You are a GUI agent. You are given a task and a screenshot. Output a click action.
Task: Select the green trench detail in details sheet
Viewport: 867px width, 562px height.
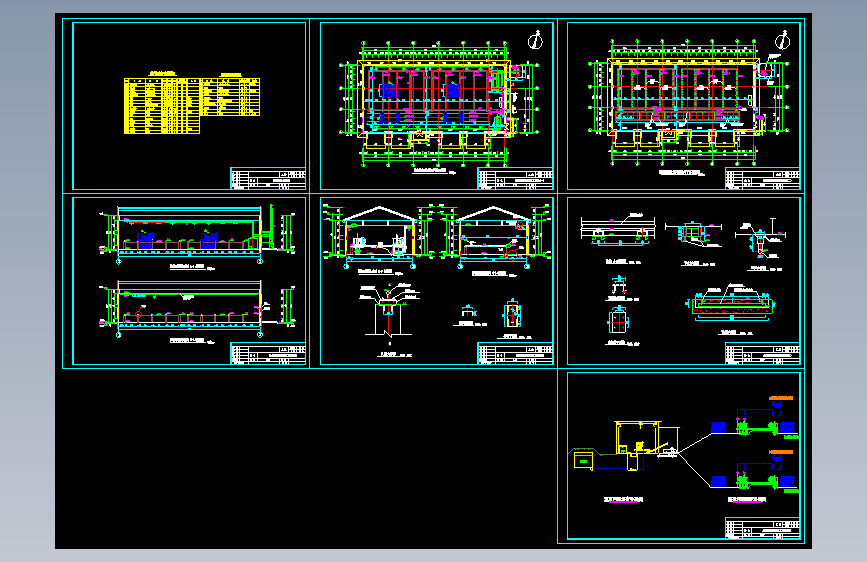pos(731,305)
